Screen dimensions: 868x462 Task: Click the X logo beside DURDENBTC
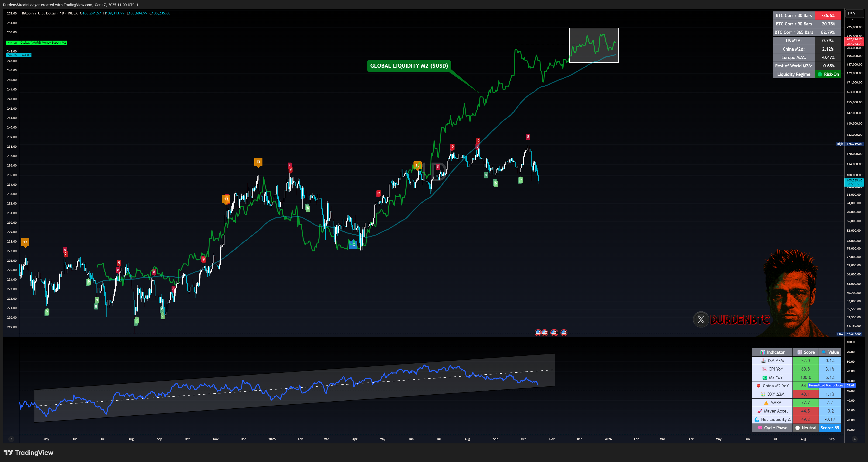[701, 319]
